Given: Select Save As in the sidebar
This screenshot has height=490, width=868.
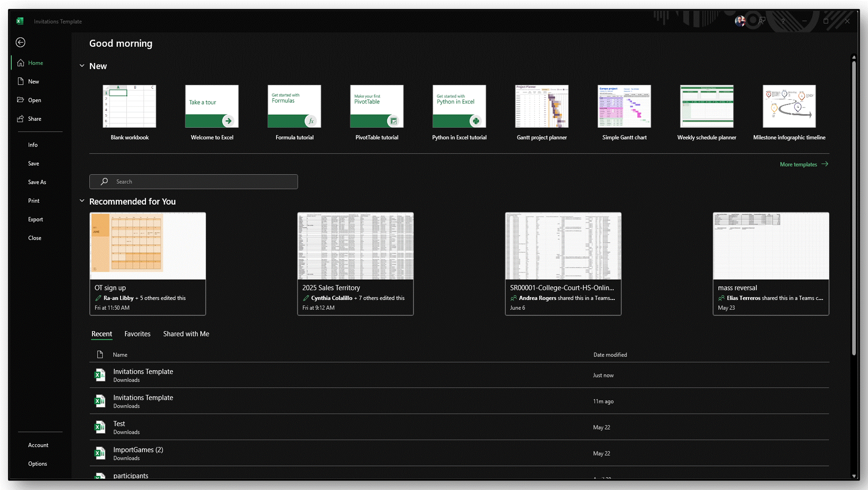Looking at the screenshot, I should [37, 182].
